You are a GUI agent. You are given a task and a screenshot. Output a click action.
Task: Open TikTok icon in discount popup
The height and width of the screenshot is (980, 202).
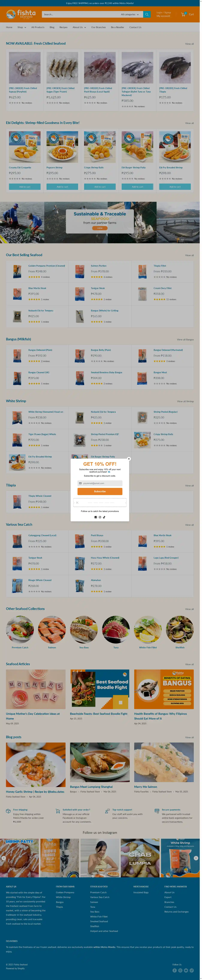[104, 517]
